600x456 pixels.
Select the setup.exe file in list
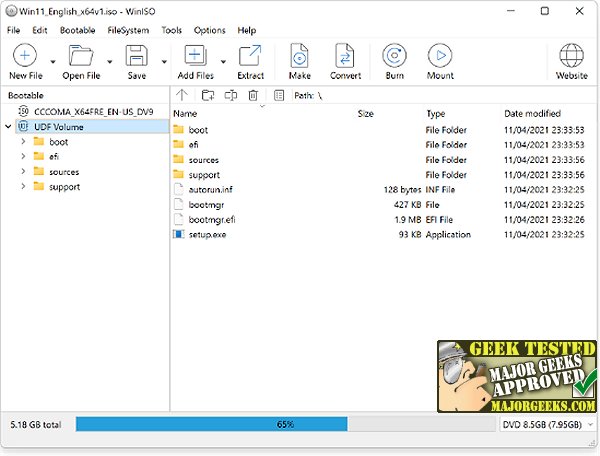coord(207,235)
